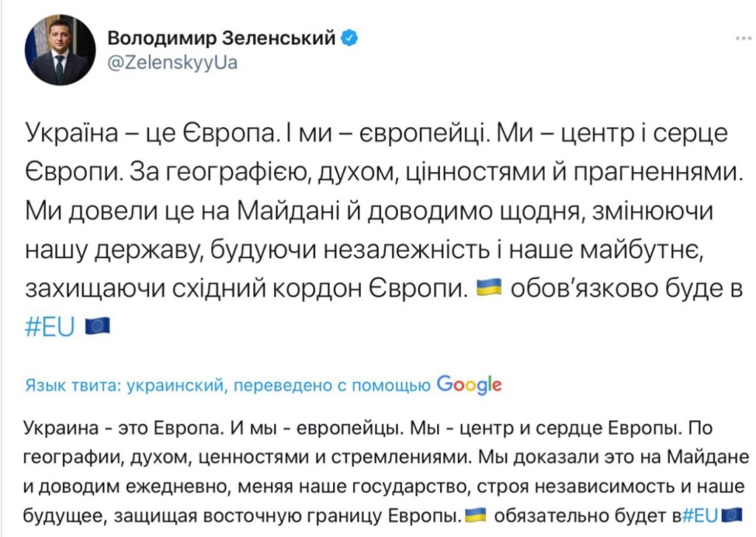Click the #EU hashtag in original tweet

click(51, 325)
